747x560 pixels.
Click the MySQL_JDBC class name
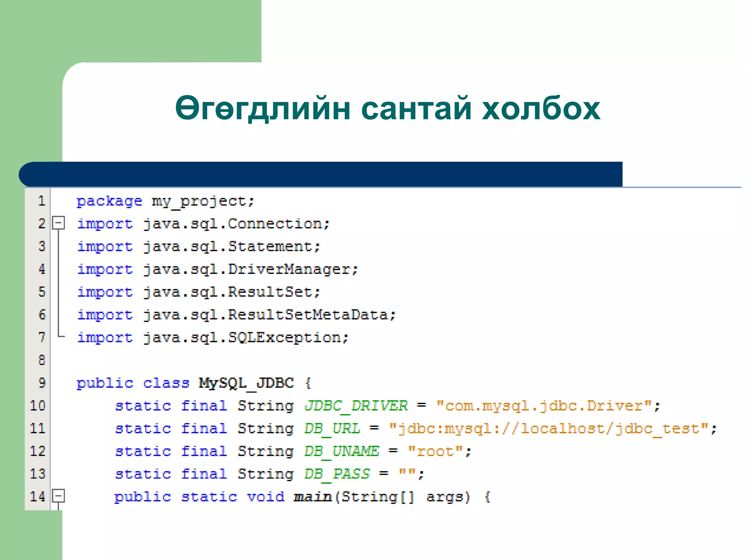246,383
